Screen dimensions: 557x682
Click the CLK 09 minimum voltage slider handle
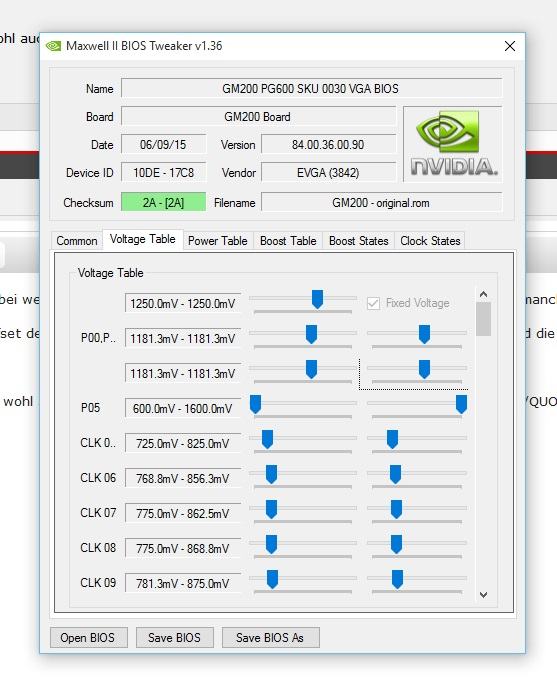click(272, 579)
